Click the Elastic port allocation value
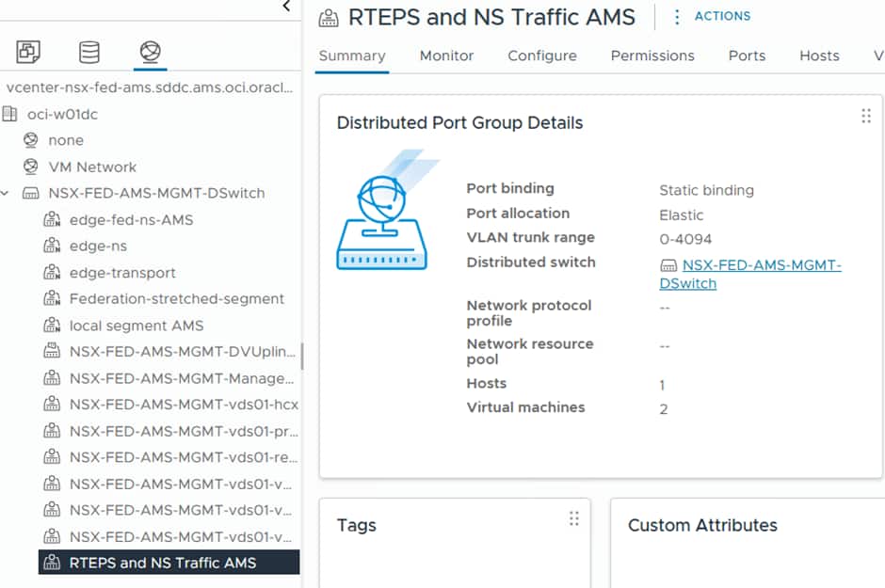The height and width of the screenshot is (588, 885). [682, 215]
